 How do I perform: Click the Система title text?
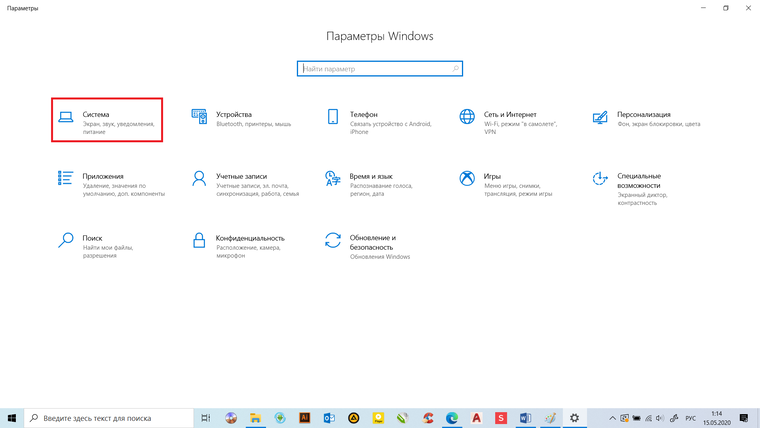coord(96,114)
